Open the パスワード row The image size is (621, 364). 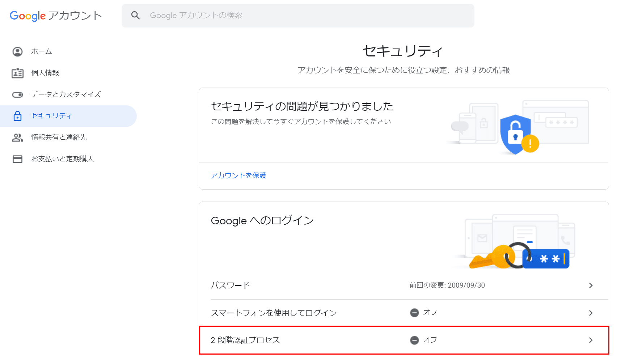404,285
